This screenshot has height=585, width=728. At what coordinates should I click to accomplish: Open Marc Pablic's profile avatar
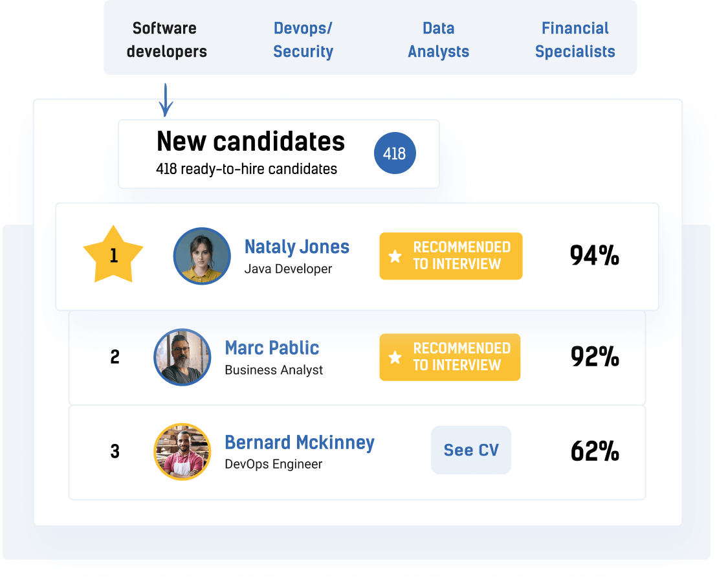(x=182, y=357)
